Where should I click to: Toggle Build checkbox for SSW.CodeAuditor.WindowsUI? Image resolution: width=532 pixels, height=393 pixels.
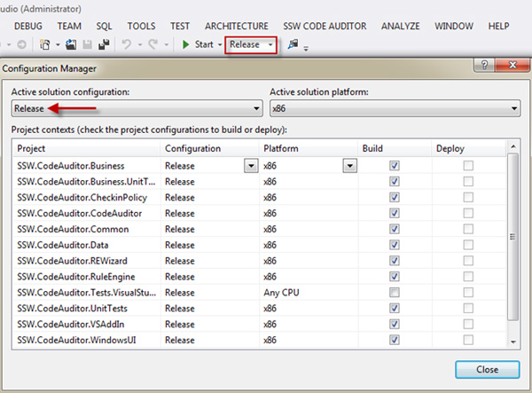click(x=395, y=339)
